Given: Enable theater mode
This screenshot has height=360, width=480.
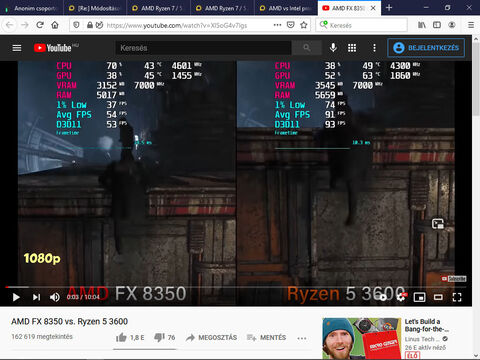Looking at the screenshot, I should tap(438, 297).
